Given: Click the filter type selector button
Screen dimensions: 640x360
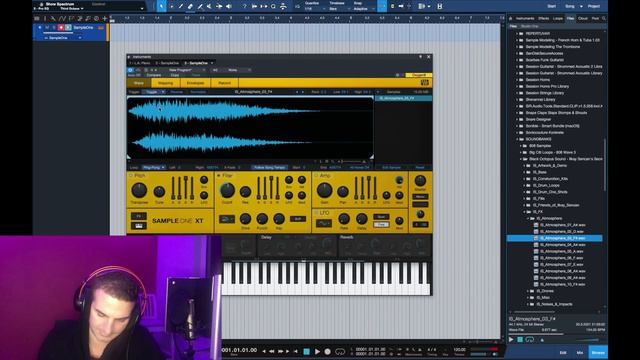Looking at the screenshot, I should [x=227, y=219].
